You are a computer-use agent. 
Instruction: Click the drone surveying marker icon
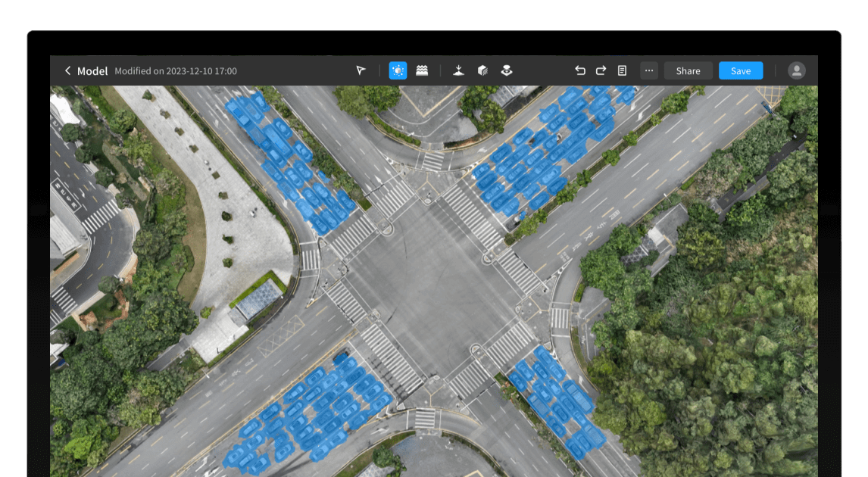click(458, 70)
